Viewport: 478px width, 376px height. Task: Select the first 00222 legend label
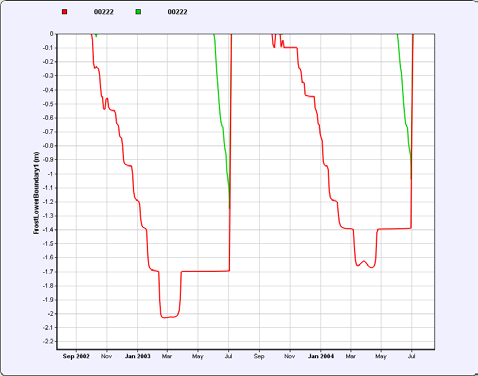pyautogui.click(x=104, y=12)
